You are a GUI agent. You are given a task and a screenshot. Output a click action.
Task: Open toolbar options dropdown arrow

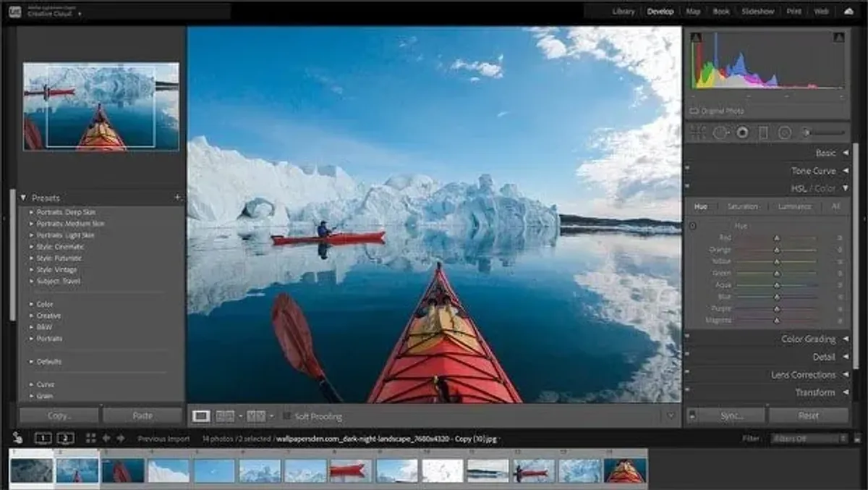tap(671, 416)
